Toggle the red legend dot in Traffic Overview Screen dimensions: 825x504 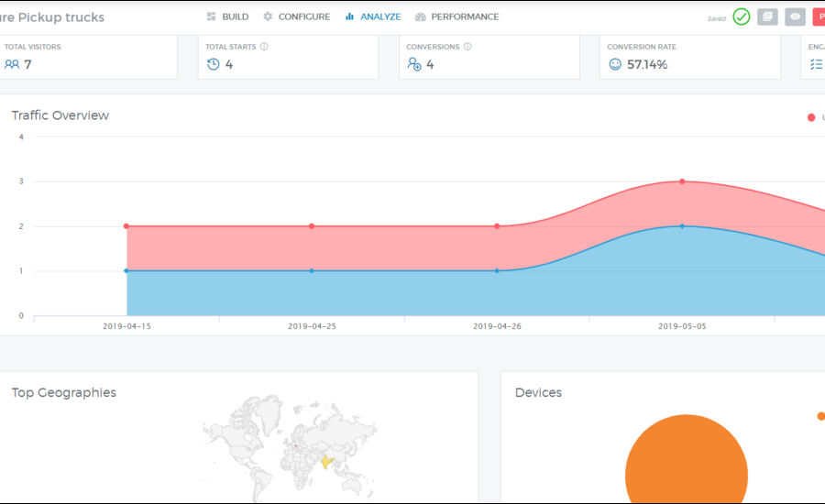[x=811, y=117]
